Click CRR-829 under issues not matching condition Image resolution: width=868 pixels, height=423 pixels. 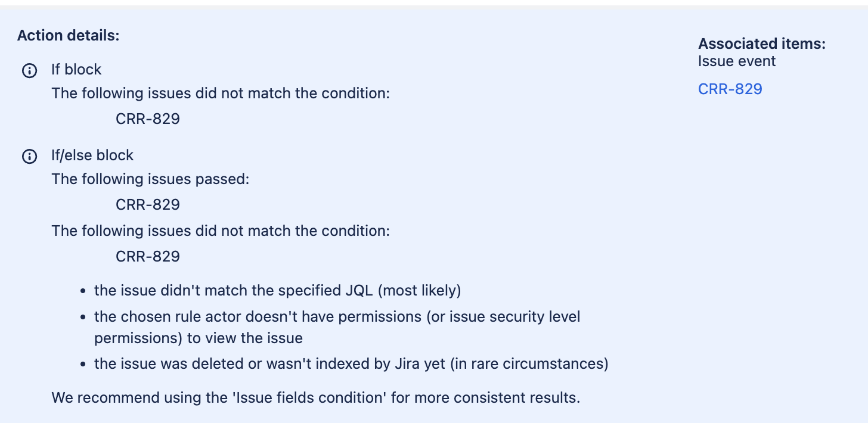tap(148, 256)
